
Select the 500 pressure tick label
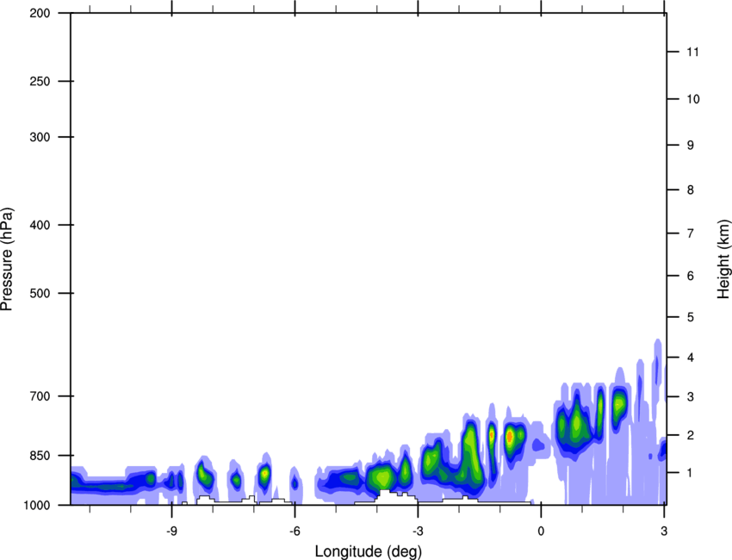tap(40, 293)
